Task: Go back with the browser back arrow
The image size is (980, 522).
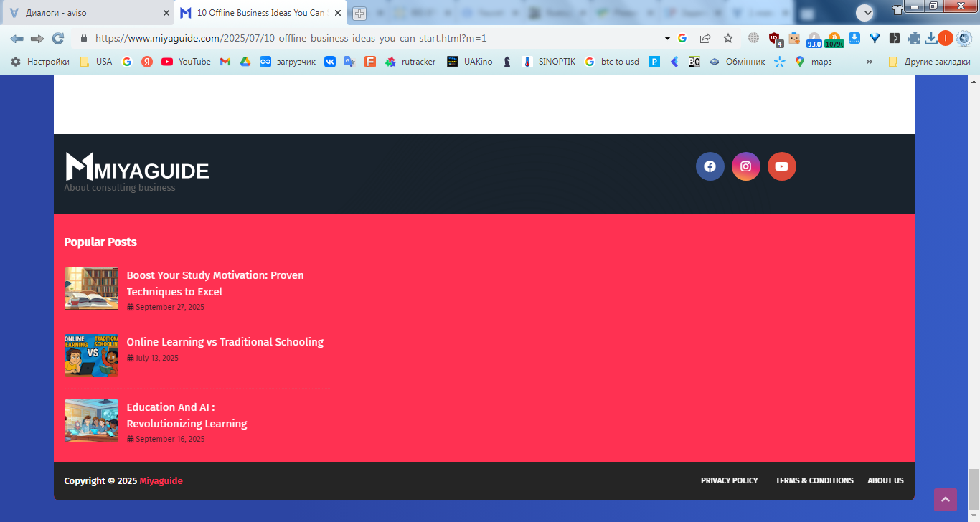Action: click(17, 38)
